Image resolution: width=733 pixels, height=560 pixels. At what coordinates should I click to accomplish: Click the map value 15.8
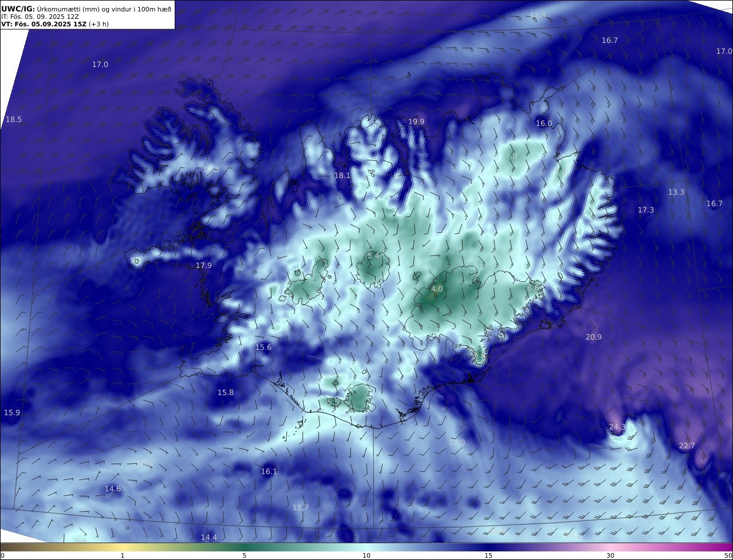click(x=225, y=392)
